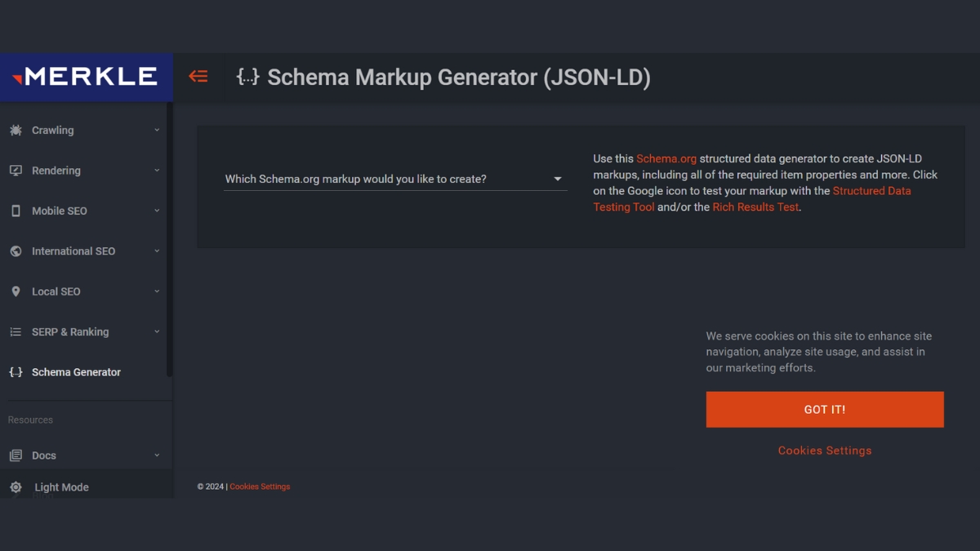Click the Docs newspaper icon
980x551 pixels.
pos(16,455)
